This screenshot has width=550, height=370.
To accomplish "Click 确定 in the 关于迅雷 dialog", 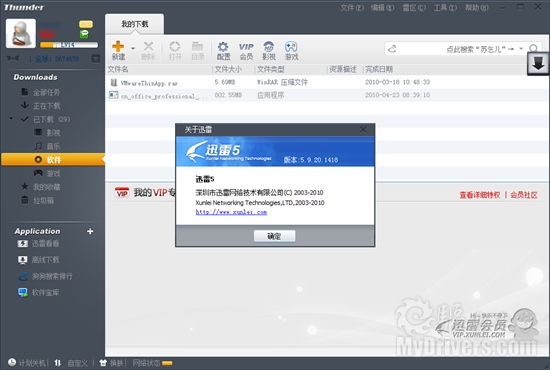I will 274,236.
